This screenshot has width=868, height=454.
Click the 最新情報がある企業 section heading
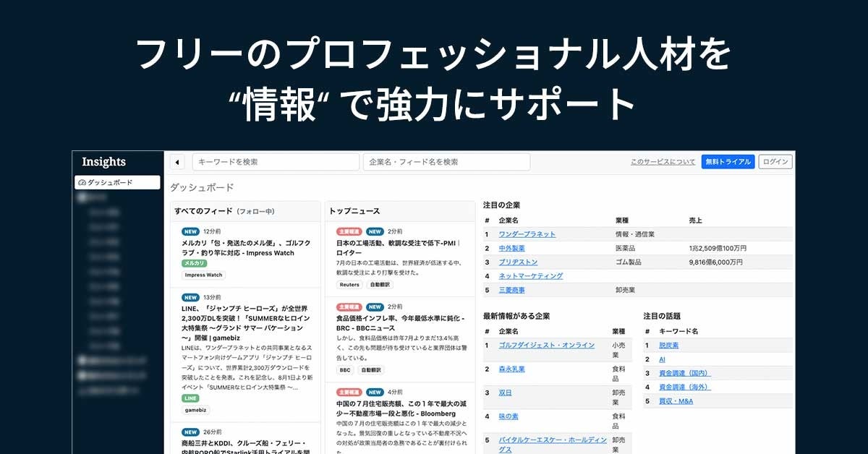coord(516,316)
